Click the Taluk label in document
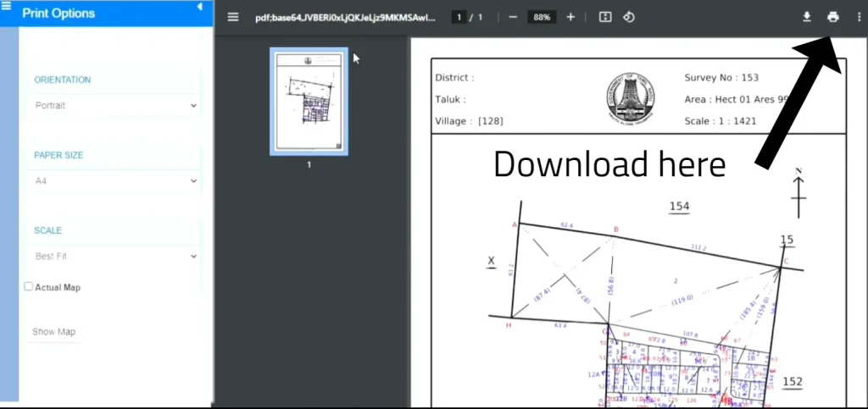Image resolution: width=868 pixels, height=409 pixels. click(450, 99)
